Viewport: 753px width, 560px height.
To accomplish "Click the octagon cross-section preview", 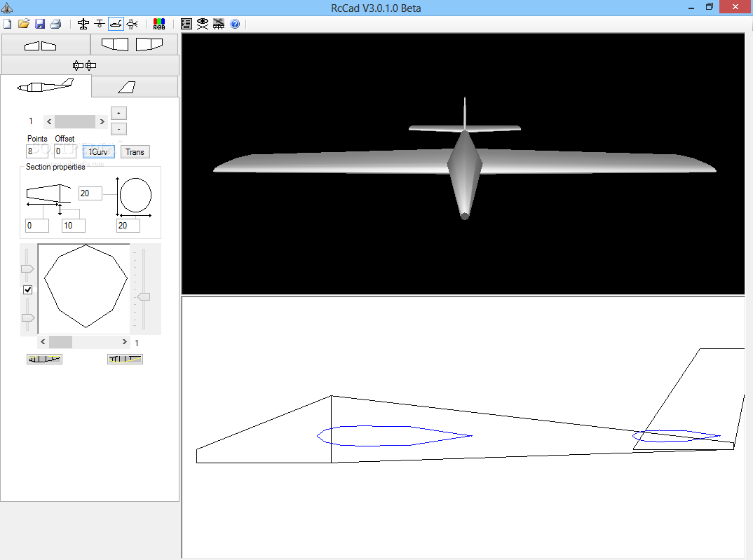I will pyautogui.click(x=86, y=287).
